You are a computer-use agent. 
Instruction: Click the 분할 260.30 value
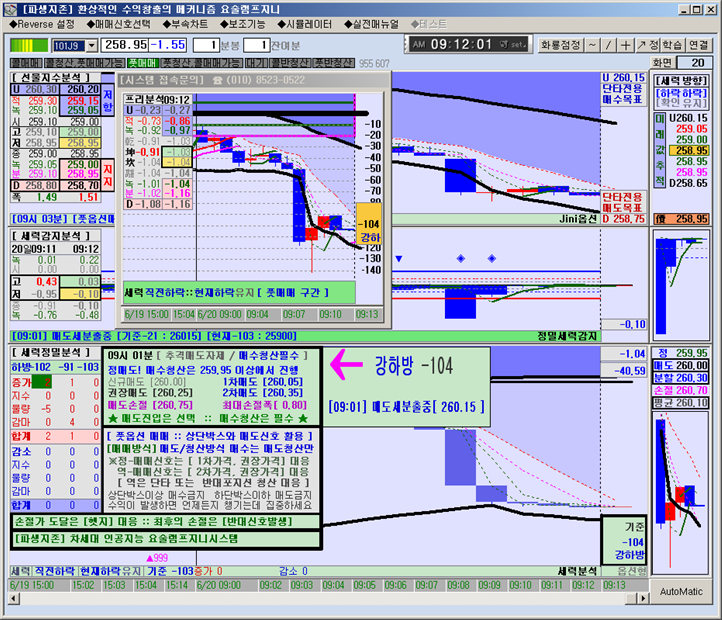coord(681,378)
